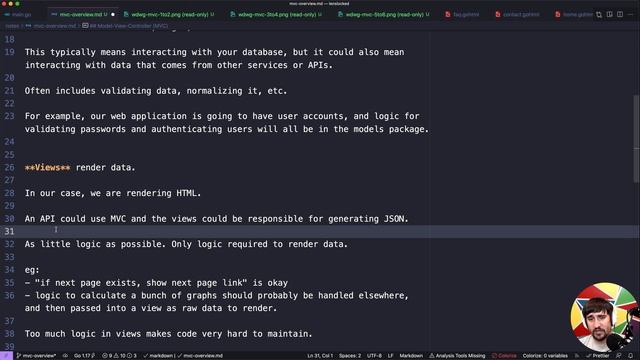
Task: Click the red Colorize status item
Action: (x=504, y=356)
